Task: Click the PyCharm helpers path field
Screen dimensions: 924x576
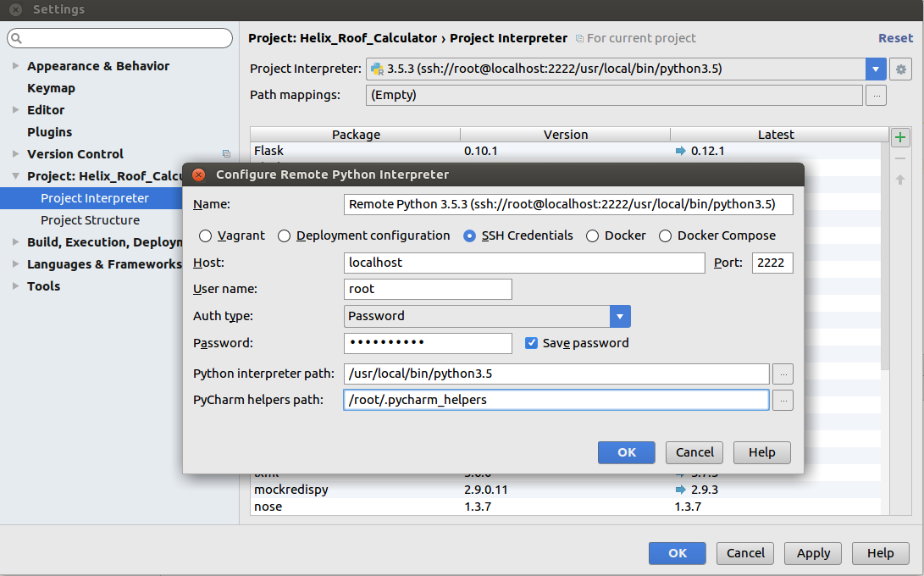Action: 556,401
